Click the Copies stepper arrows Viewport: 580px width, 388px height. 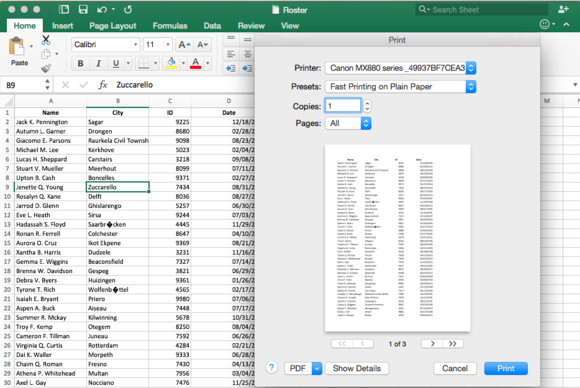coord(367,106)
